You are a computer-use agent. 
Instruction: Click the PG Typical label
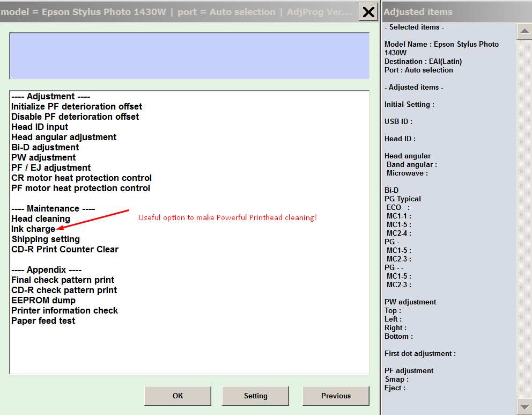pyautogui.click(x=402, y=199)
